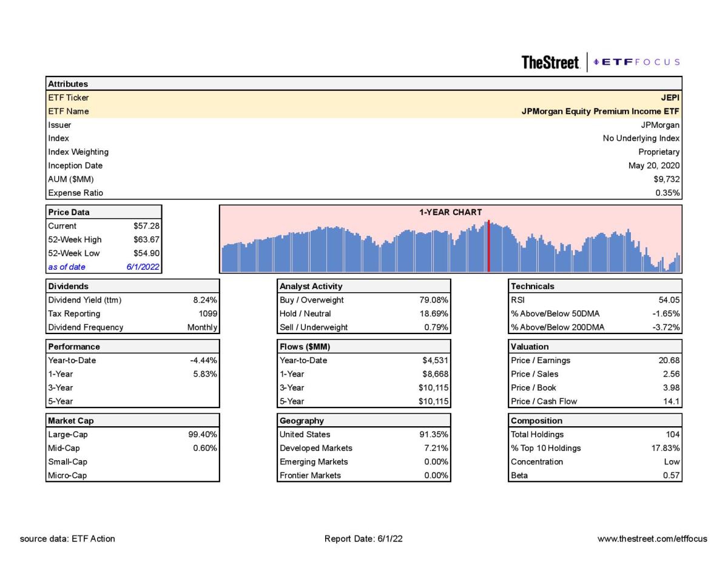Click the Emerging Markets value 0.00%
Screen dimensions: 728x562
pyautogui.click(x=436, y=462)
